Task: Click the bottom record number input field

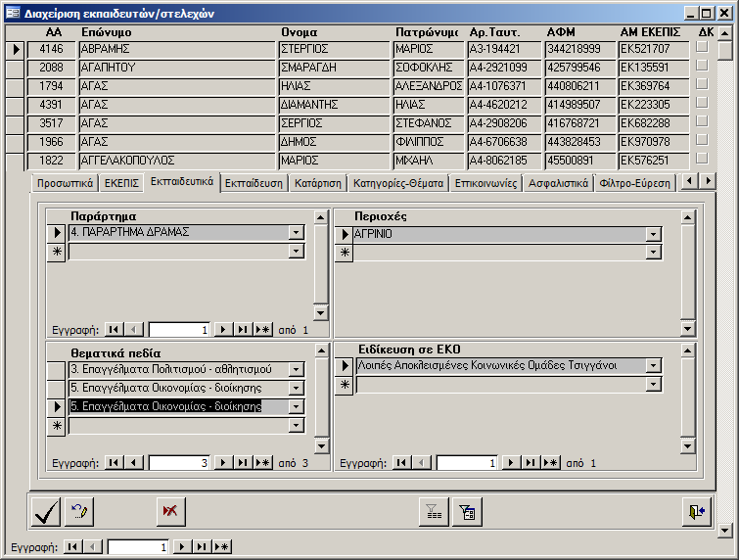Action: (139, 547)
